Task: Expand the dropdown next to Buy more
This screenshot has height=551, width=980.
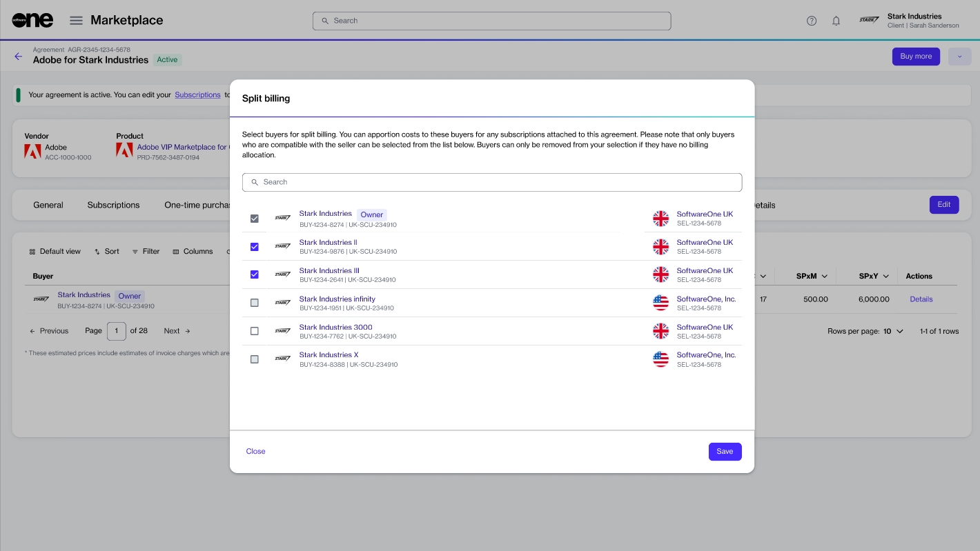Action: (x=959, y=57)
